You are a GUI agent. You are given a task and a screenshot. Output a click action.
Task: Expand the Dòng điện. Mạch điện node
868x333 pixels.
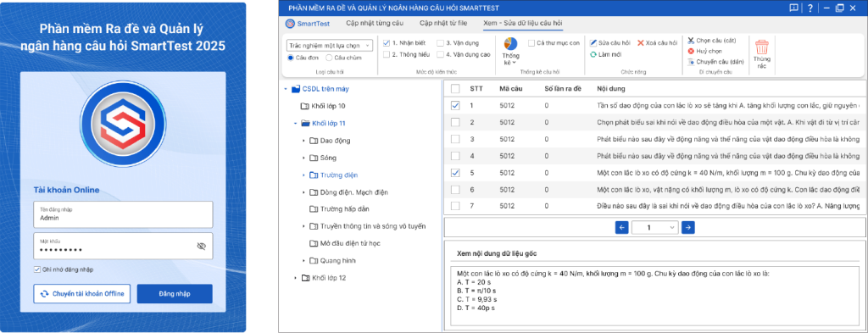pyautogui.click(x=304, y=192)
